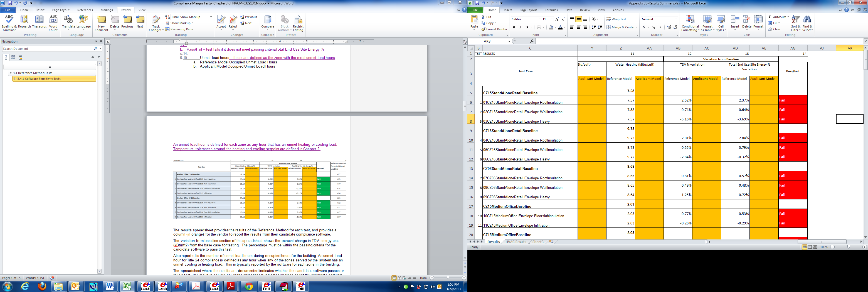868x292 pixels.
Task: Click the Excel Insert Function fx button
Action: [532, 41]
